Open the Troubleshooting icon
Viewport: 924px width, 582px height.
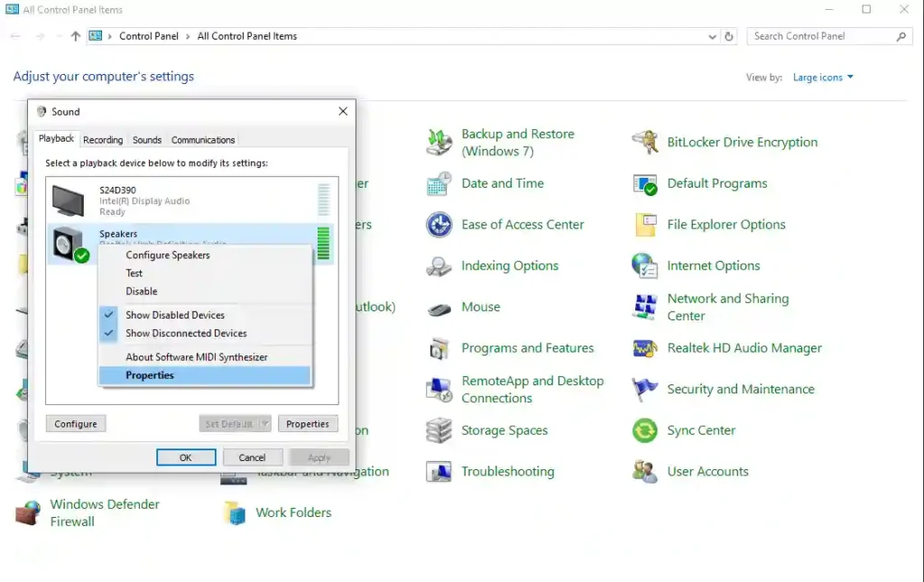point(439,472)
